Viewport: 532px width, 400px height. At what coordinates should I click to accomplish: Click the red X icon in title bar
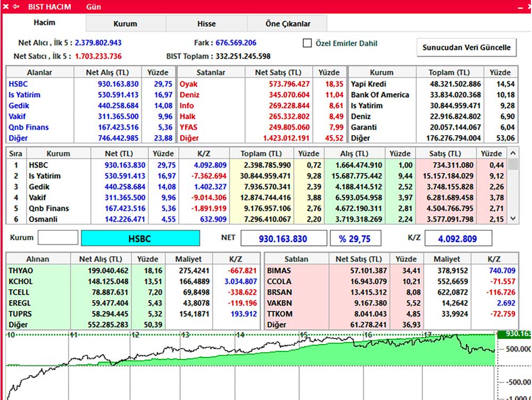coord(6,7)
